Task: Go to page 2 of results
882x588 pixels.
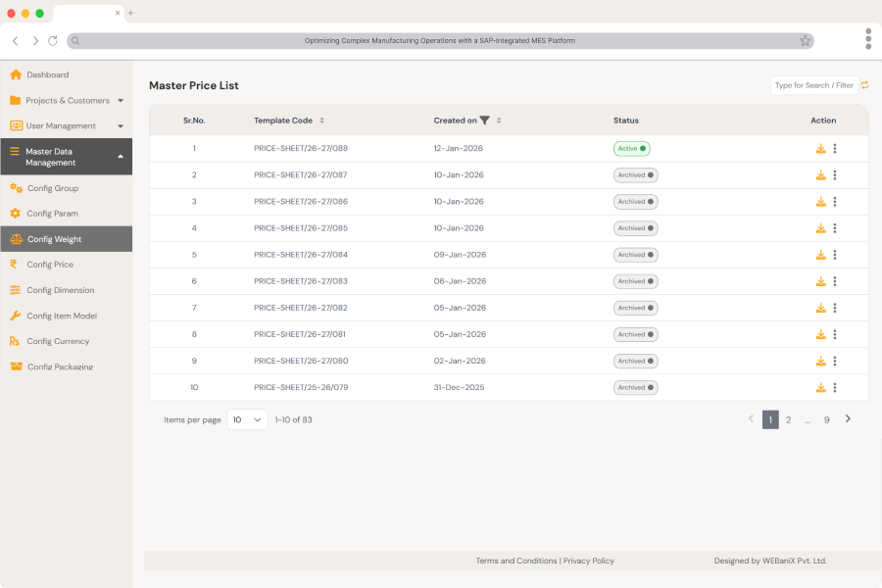Action: click(x=788, y=419)
